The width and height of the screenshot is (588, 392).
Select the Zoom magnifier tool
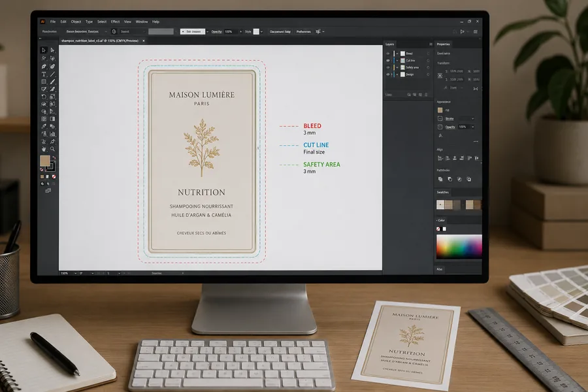pos(52,148)
